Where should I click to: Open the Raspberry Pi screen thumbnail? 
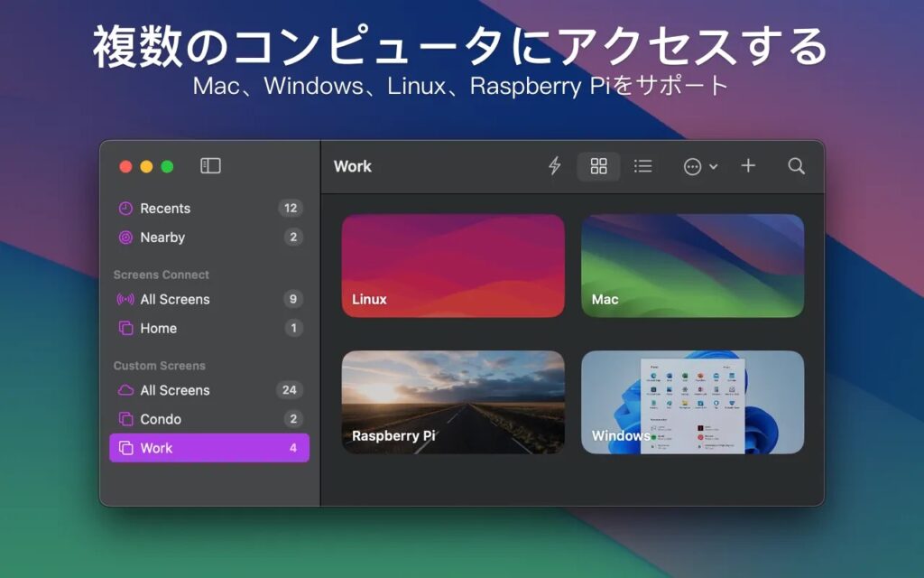pyautogui.click(x=453, y=402)
